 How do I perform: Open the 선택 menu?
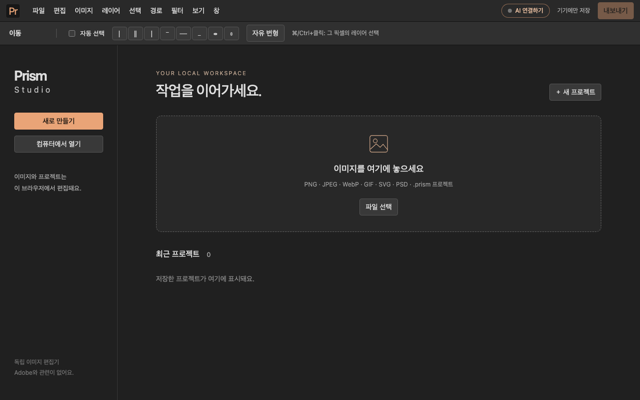(x=135, y=11)
